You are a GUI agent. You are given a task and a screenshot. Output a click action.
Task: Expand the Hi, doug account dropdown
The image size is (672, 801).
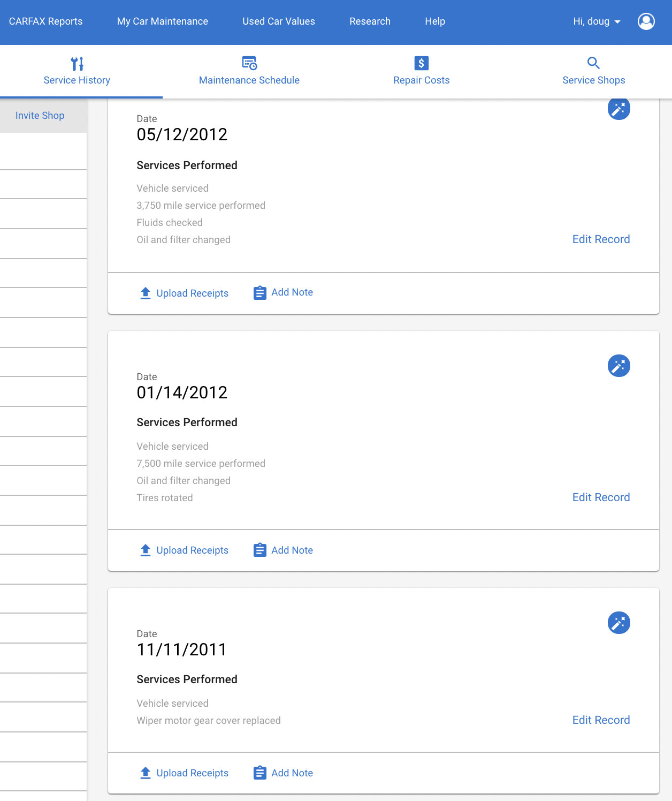(x=597, y=21)
